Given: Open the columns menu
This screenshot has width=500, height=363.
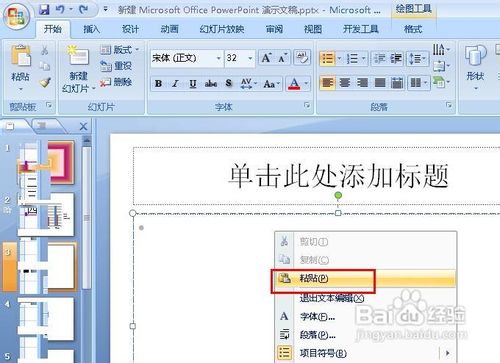Looking at the screenshot, I should [x=419, y=83].
